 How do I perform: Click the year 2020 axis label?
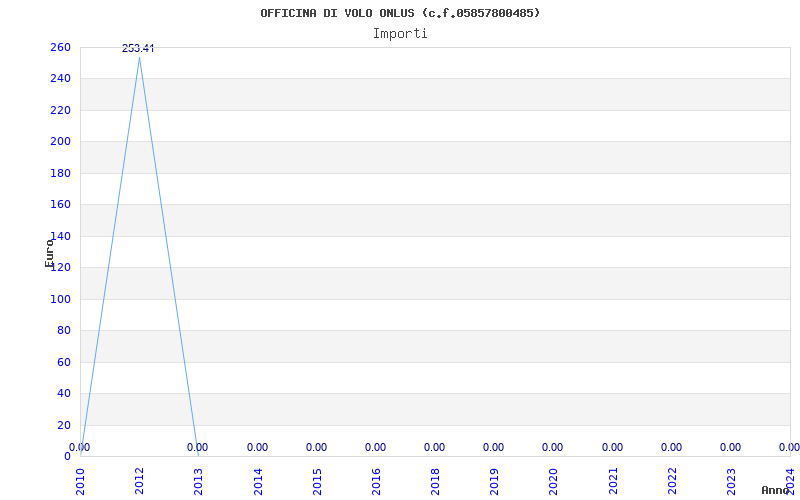tap(554, 481)
